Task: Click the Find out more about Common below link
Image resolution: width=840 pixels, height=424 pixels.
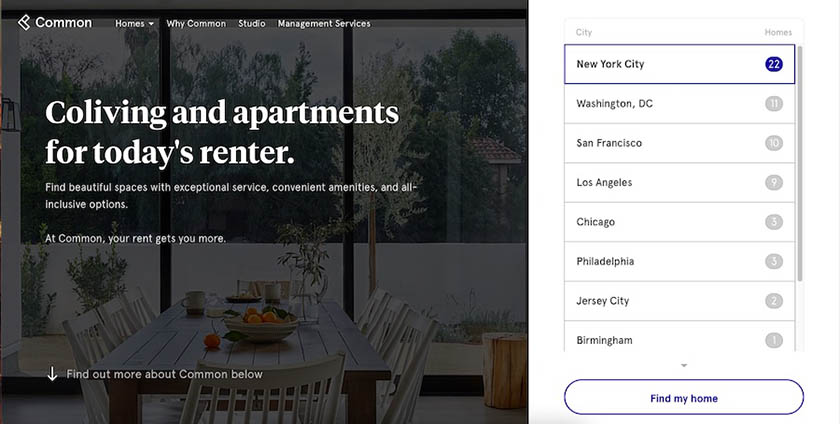Action: tap(164, 374)
